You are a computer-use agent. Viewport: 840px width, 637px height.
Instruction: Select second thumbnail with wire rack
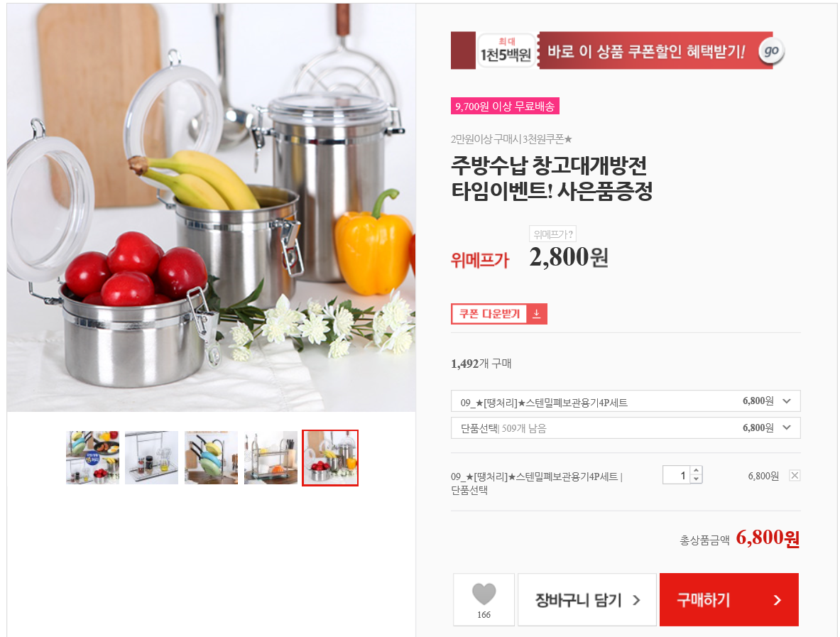pyautogui.click(x=152, y=457)
